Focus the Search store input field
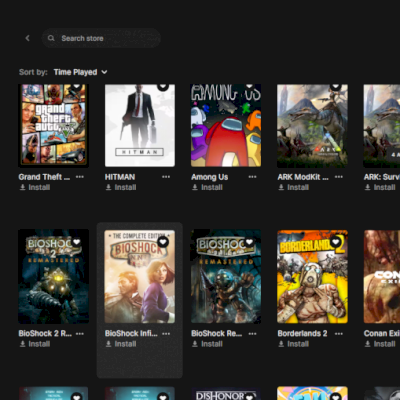Viewport: 400px width, 400px height. pos(101,38)
